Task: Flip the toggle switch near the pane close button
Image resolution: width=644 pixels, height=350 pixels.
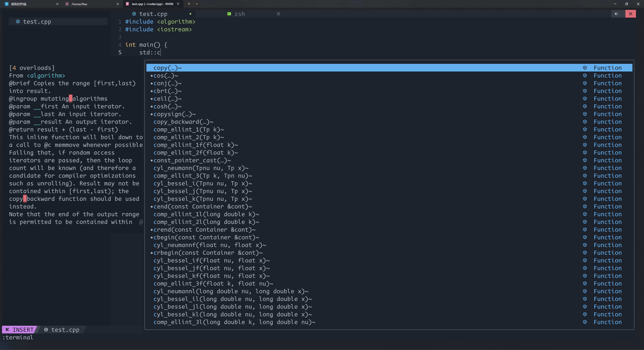Action: 617,14
